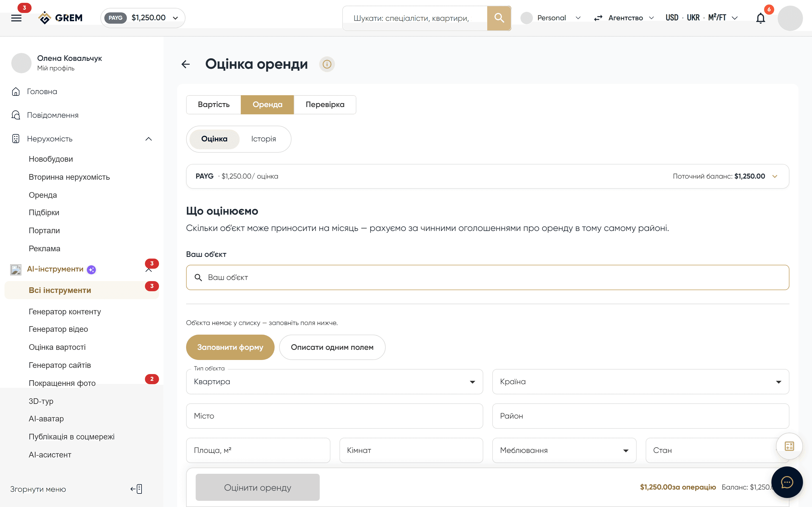
Task: Click the GREM logo
Action: point(60,18)
